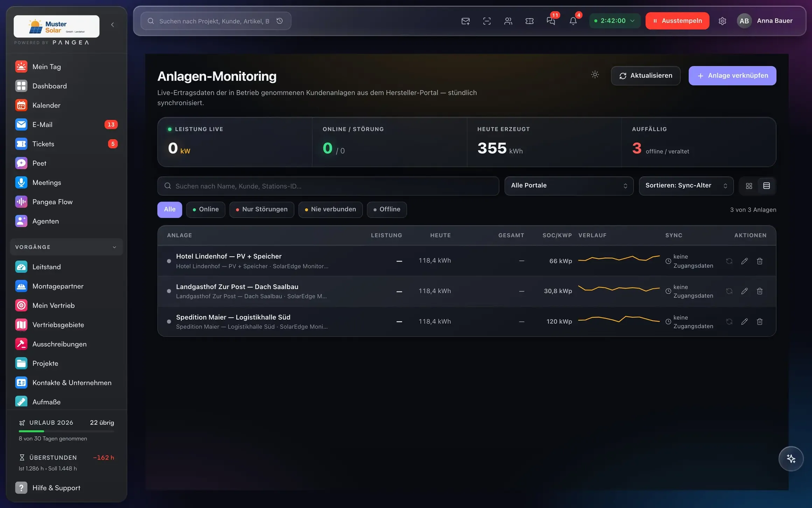Filter plants by Online status
This screenshot has width=812, height=508.
point(206,210)
